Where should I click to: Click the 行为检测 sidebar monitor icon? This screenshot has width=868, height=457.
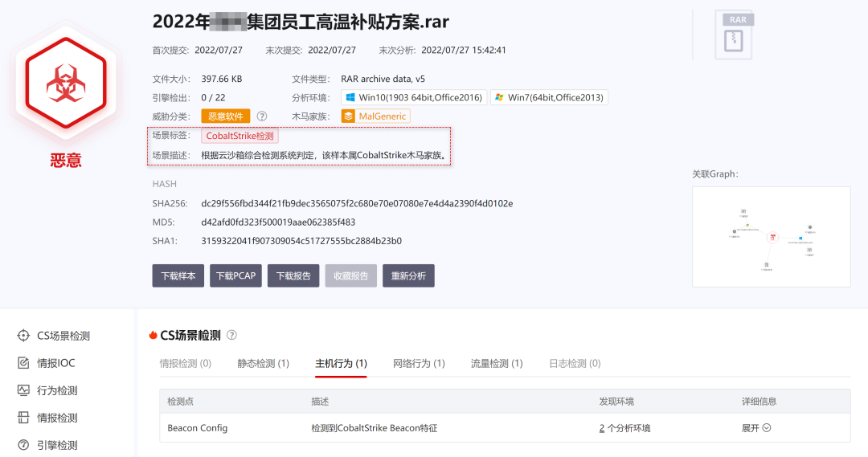point(23,390)
